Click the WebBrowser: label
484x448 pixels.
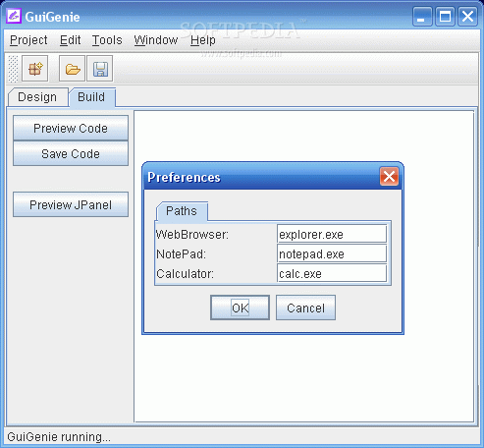(192, 235)
